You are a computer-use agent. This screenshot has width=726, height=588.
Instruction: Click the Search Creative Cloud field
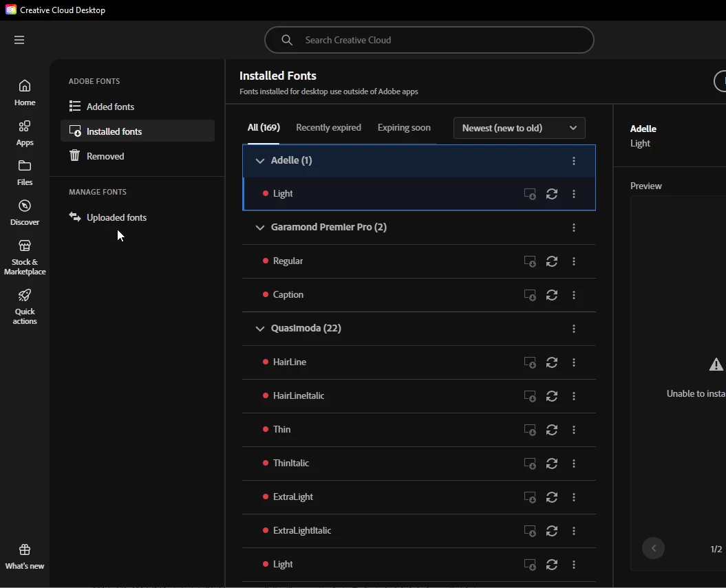(x=429, y=40)
